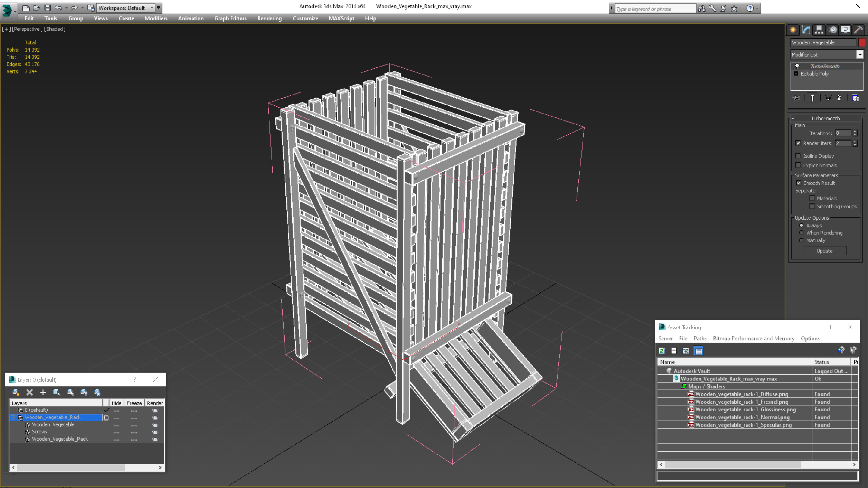Click the Save File icon in quick access toolbar
Image resolution: width=868 pixels, height=488 pixels.
tap(47, 8)
